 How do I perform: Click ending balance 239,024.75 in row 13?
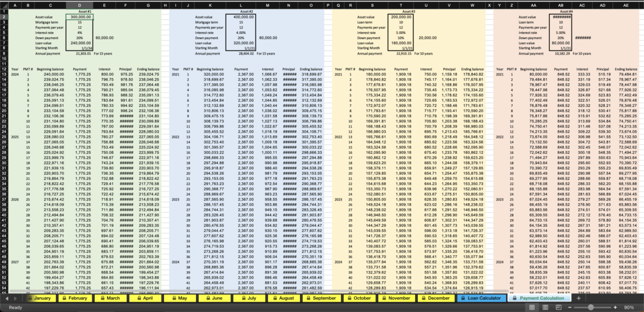[149, 74]
